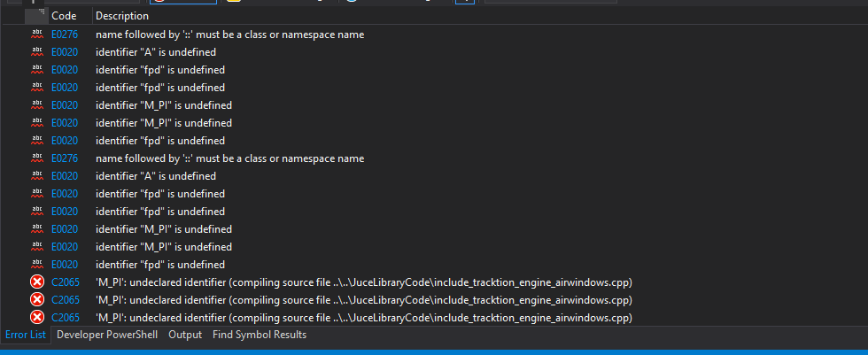Open the first C2065 error code link
The width and height of the screenshot is (868, 355).
tap(65, 282)
